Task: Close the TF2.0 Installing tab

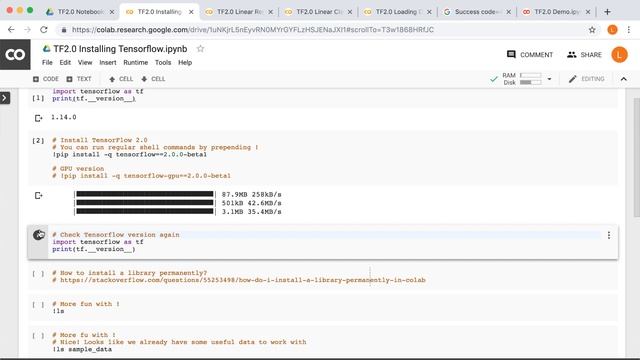Action: pos(191,12)
